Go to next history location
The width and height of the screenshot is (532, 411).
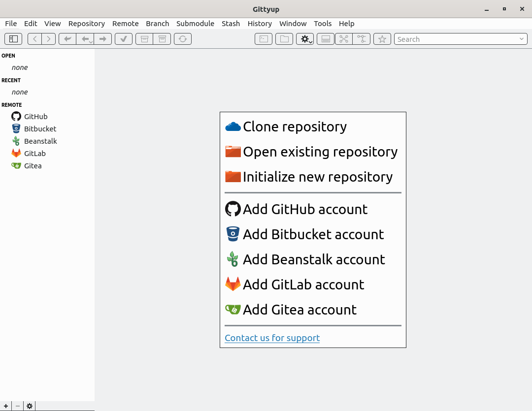click(x=48, y=39)
